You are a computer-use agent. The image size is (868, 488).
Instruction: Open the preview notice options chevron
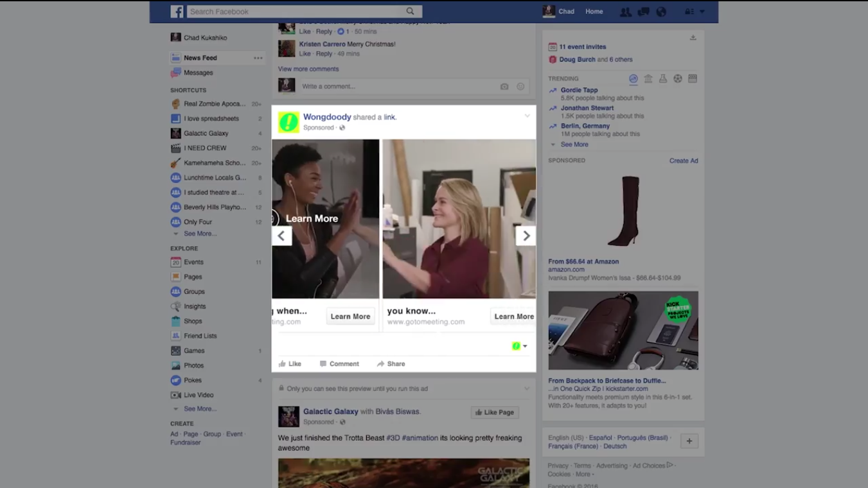pyautogui.click(x=527, y=388)
